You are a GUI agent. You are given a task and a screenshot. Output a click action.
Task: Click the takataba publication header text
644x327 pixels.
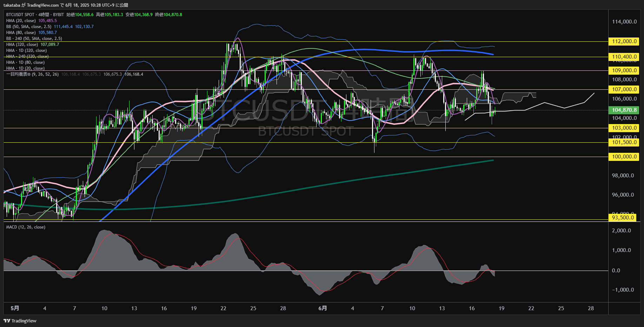[66, 5]
